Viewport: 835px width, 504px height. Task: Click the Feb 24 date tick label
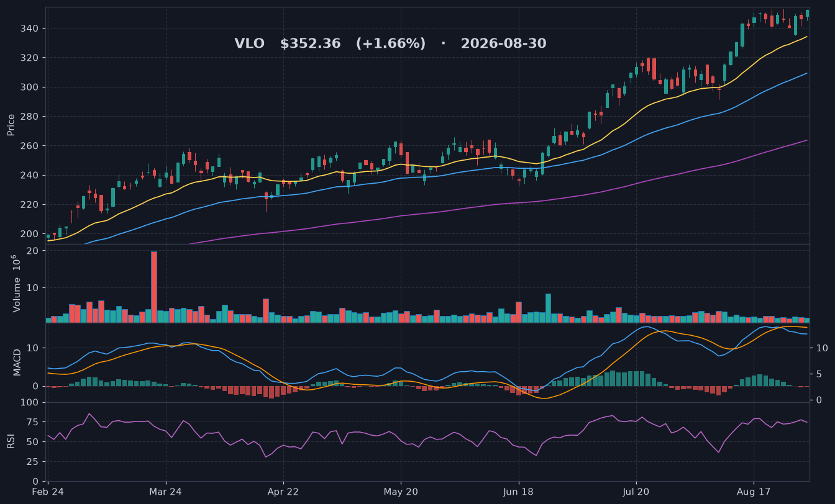pyautogui.click(x=49, y=492)
